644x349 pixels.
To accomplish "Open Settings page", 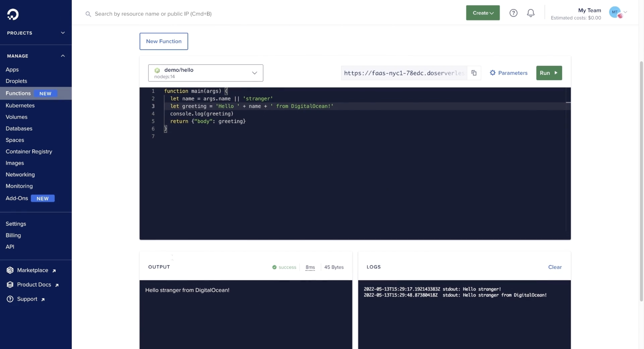I will [16, 224].
